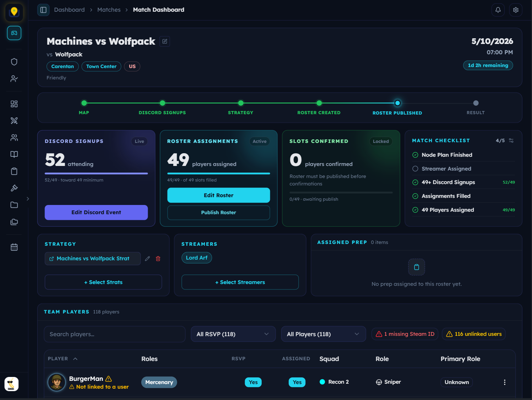Click the user avatar at sidebar bottom

point(11,384)
